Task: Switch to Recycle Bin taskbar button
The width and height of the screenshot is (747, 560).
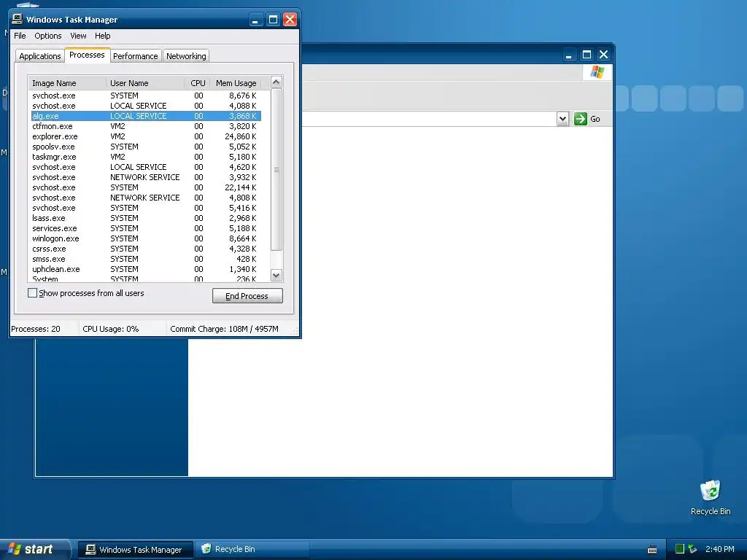Action: (x=252, y=550)
